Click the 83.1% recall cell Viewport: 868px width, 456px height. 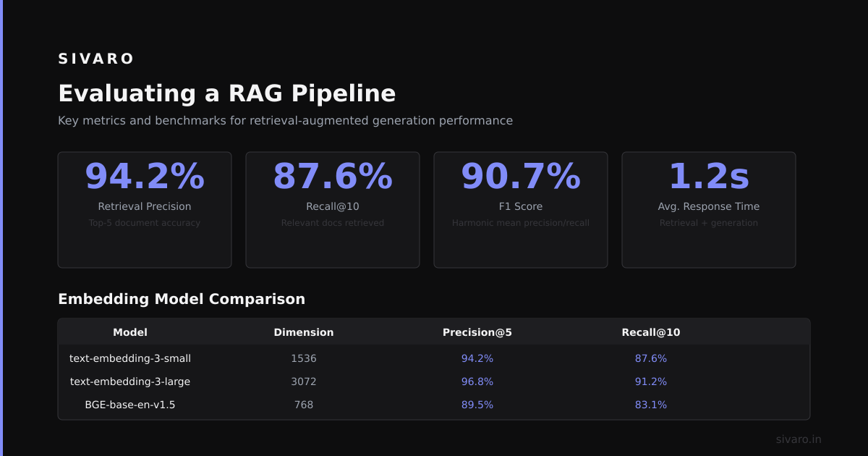coord(651,405)
